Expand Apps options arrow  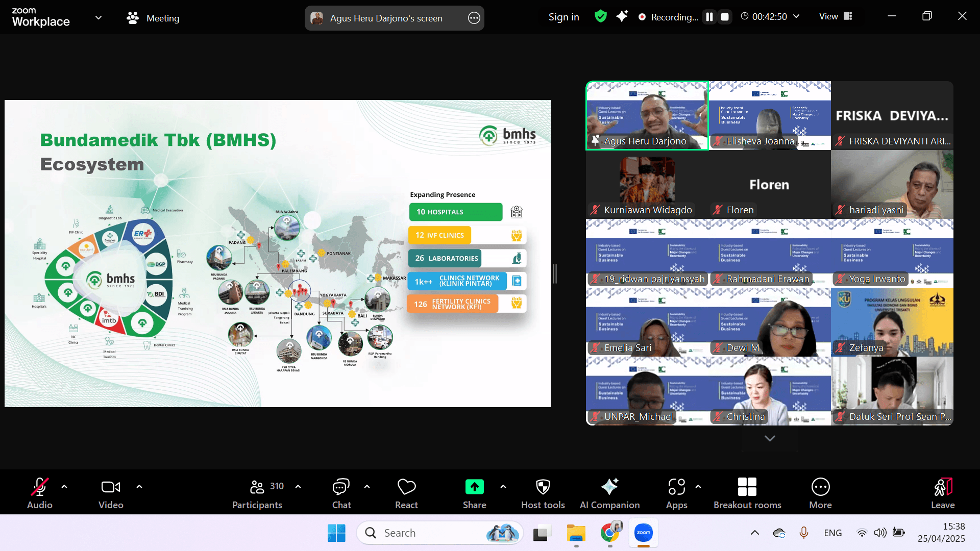[x=698, y=487]
